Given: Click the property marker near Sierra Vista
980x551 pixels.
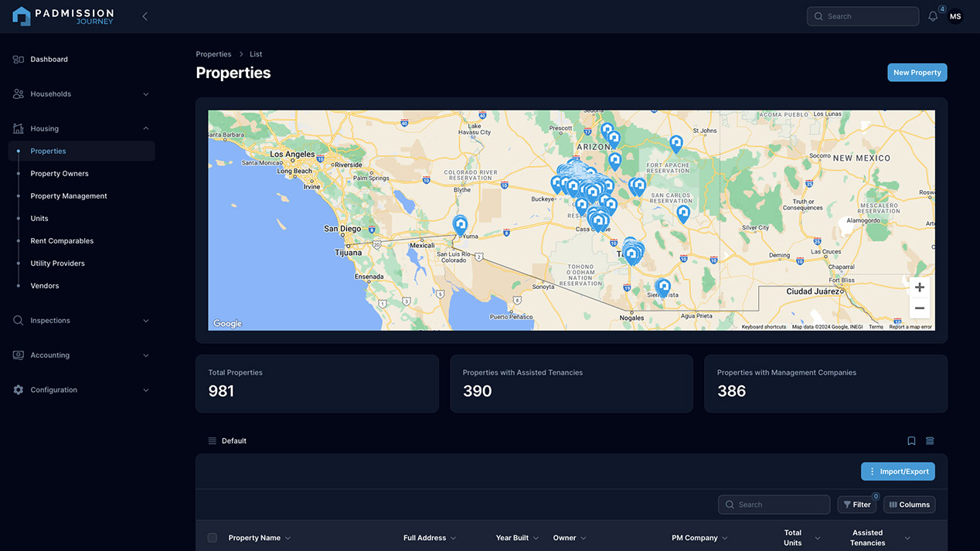Looking at the screenshot, I should tap(662, 287).
